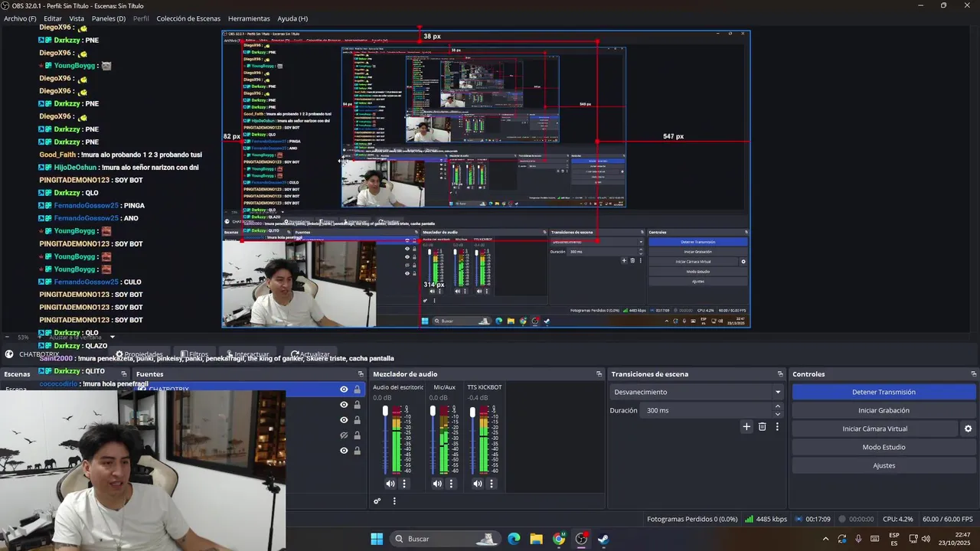Toggle the eye icon of the last source row
Screen dimensions: 980x551
344,451
